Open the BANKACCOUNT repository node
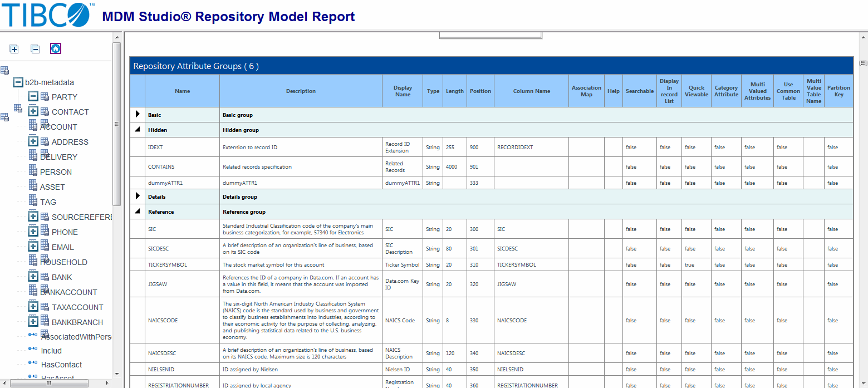868x388 pixels. click(68, 292)
